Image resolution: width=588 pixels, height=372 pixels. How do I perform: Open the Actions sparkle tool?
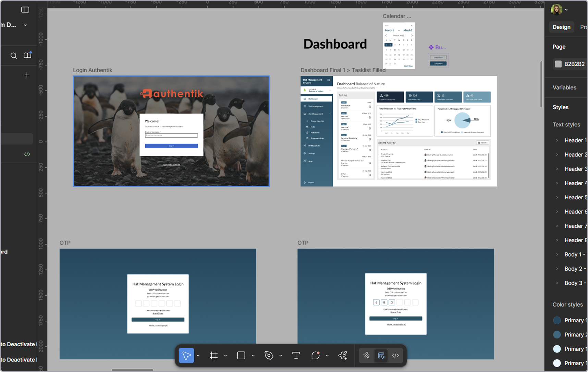[x=343, y=356]
